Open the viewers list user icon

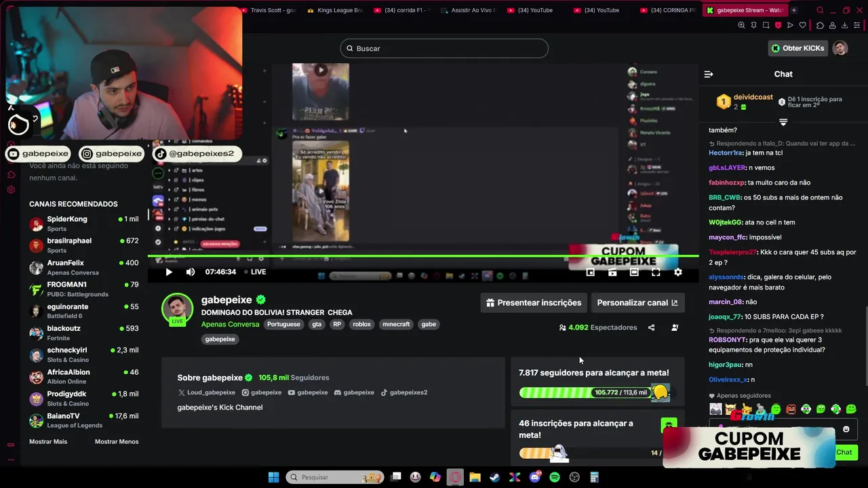[675, 327]
